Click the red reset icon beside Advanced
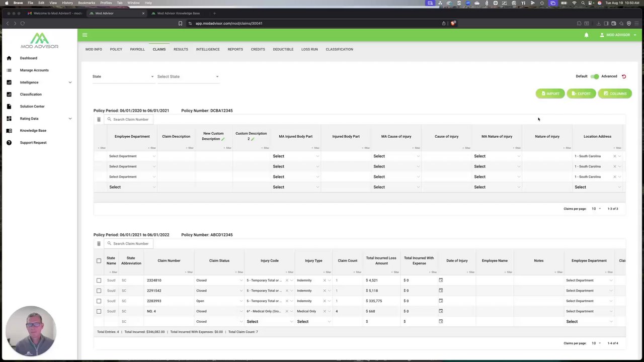The width and height of the screenshot is (644, 362). point(624,76)
